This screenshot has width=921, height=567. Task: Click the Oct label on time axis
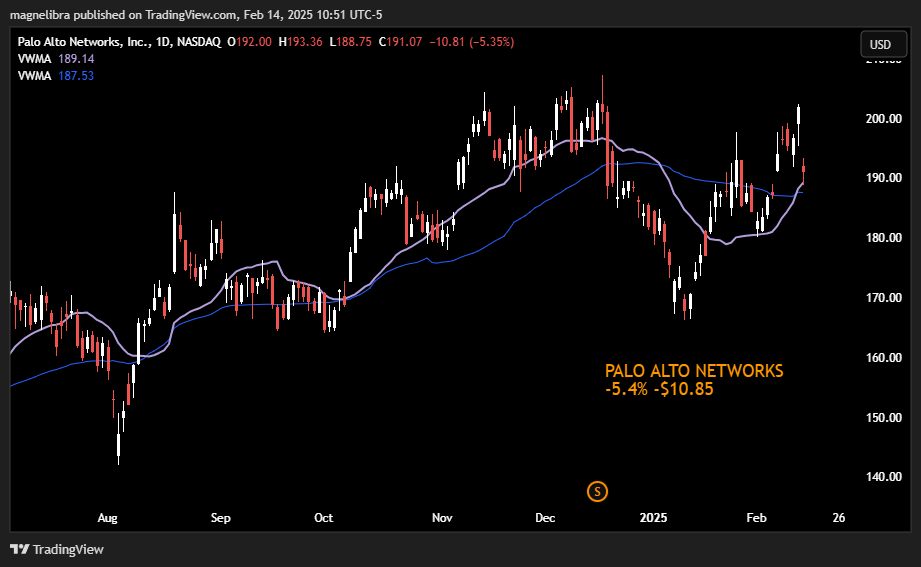click(324, 518)
